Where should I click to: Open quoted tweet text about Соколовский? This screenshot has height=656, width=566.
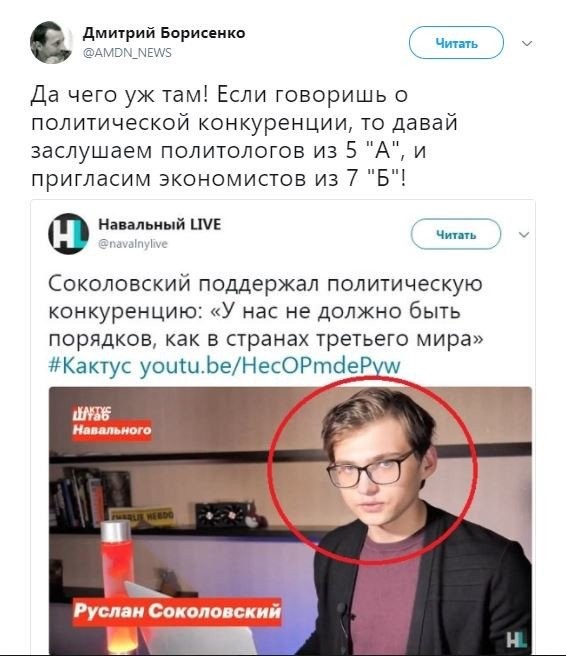tap(265, 310)
